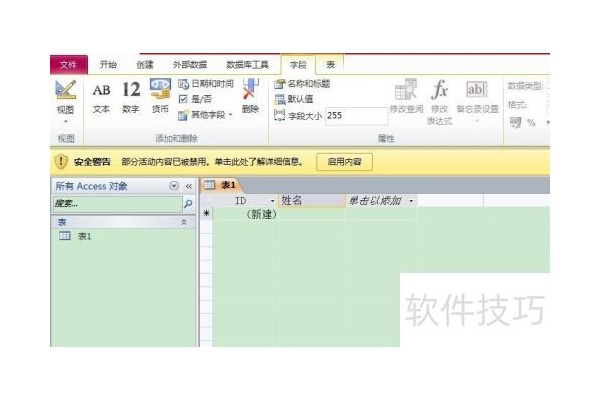Add a 货币 currency field
600x400 pixels.
pos(160,96)
